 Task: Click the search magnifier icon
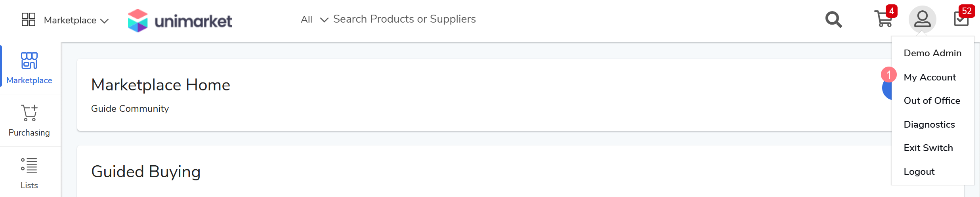click(x=833, y=19)
